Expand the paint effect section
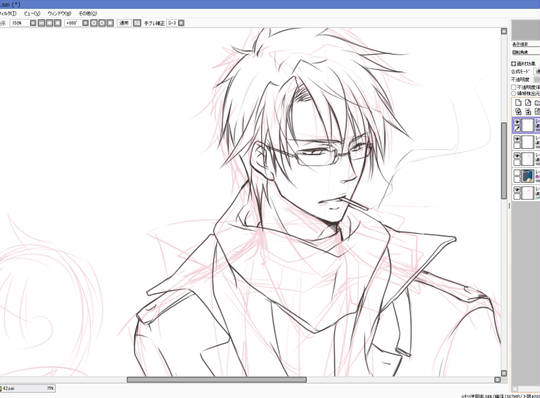This screenshot has width=540, height=398. coord(513,64)
